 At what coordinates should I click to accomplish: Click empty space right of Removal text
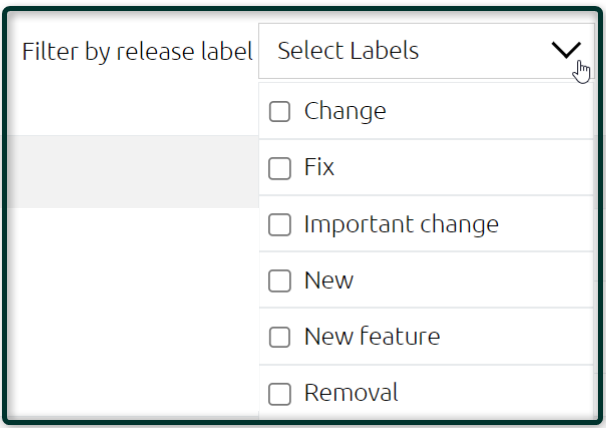[x=495, y=393]
